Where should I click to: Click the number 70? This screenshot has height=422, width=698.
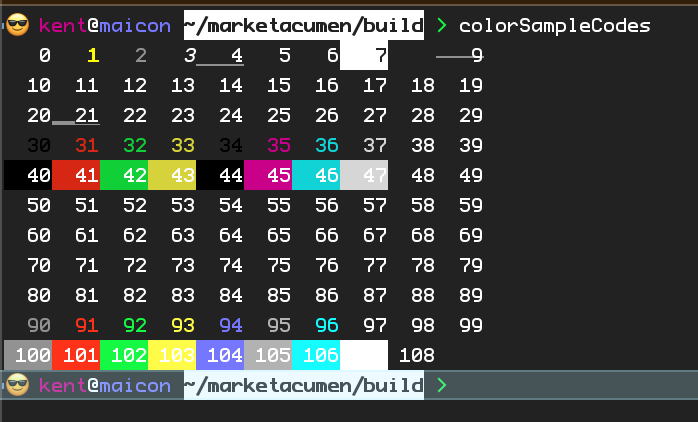point(39,265)
